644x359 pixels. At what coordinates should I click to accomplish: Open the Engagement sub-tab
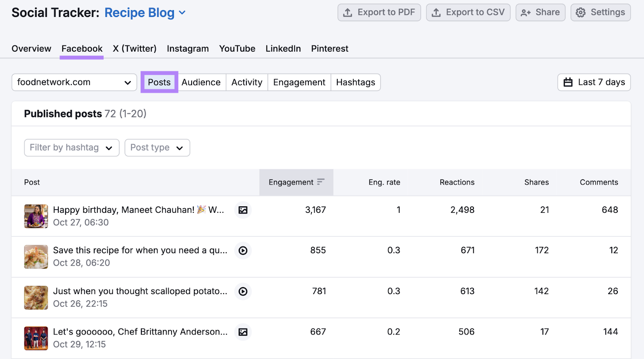coord(299,82)
